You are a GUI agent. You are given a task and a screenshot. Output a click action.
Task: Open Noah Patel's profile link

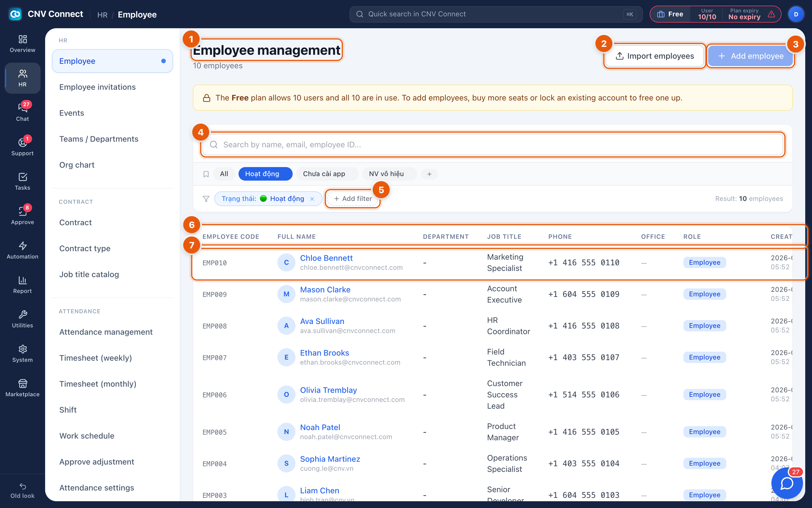(320, 427)
